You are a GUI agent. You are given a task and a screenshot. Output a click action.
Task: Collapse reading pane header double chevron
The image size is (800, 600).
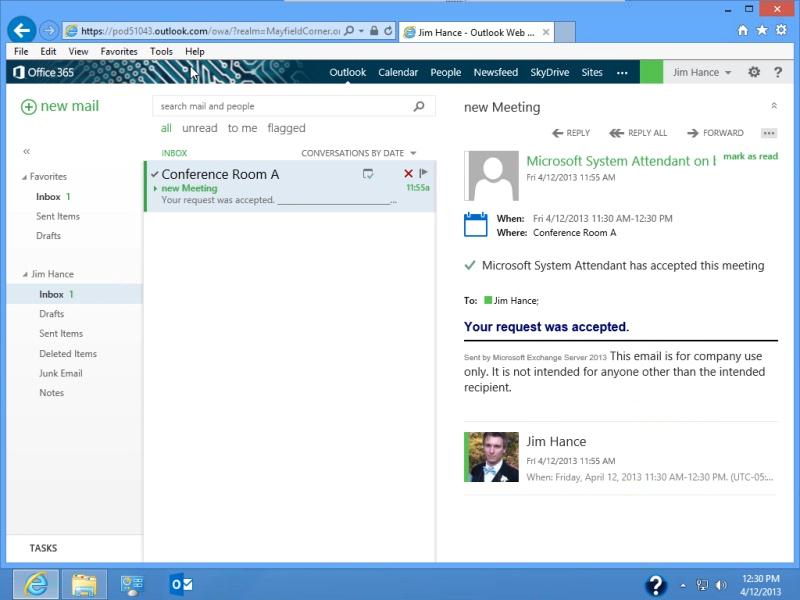[774, 106]
